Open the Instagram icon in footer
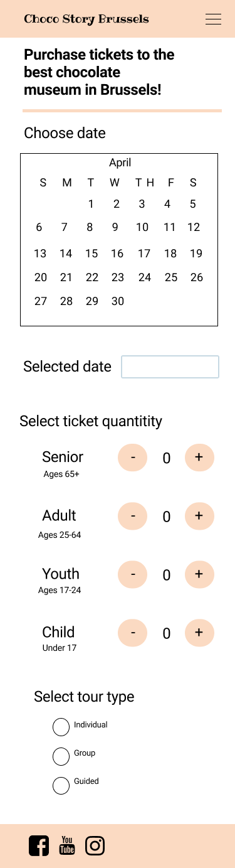 point(95,845)
